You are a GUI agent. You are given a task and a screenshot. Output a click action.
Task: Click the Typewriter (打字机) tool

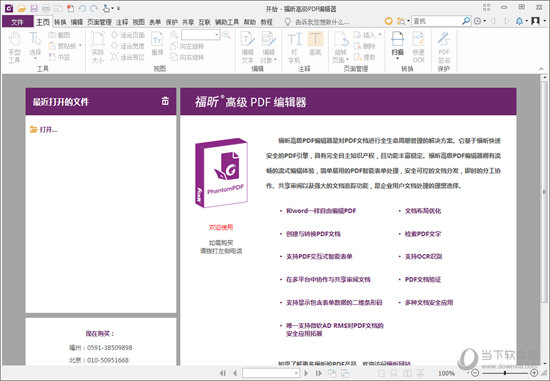(x=294, y=47)
